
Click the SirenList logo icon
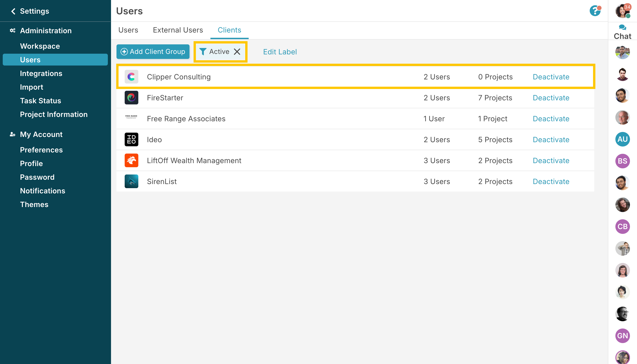click(131, 181)
